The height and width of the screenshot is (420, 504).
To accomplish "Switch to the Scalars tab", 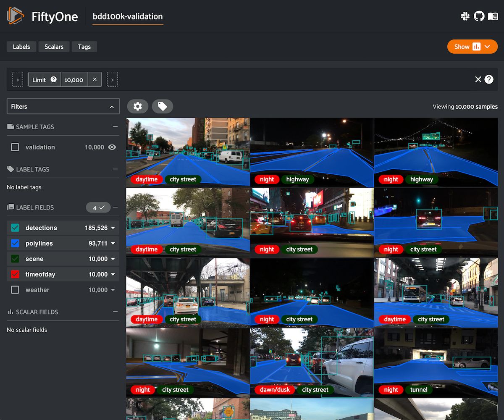I will [x=54, y=47].
